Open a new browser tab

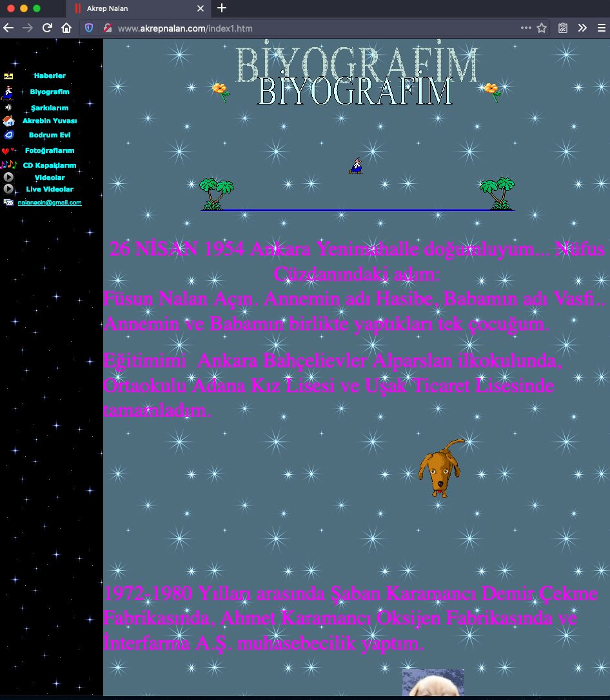pyautogui.click(x=222, y=8)
